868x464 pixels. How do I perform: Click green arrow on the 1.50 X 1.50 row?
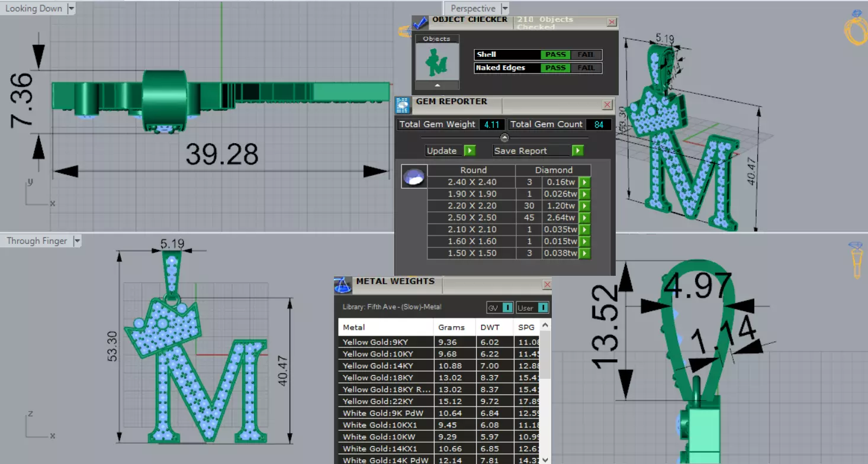coord(584,253)
